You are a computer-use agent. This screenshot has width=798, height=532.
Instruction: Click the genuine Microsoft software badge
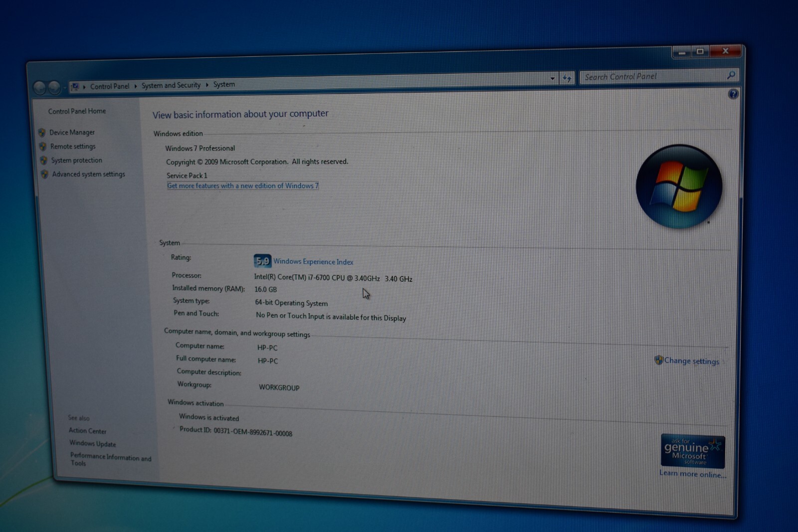[693, 451]
